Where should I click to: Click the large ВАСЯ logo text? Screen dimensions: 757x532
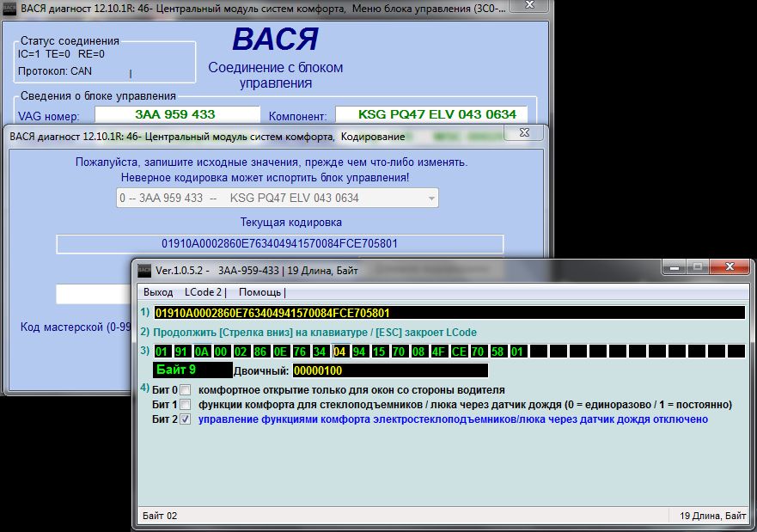[x=276, y=39]
